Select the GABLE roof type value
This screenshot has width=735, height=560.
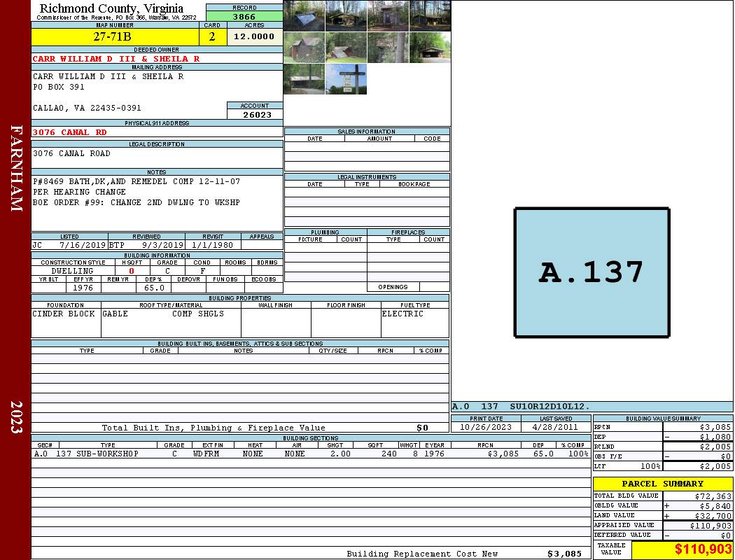[115, 314]
